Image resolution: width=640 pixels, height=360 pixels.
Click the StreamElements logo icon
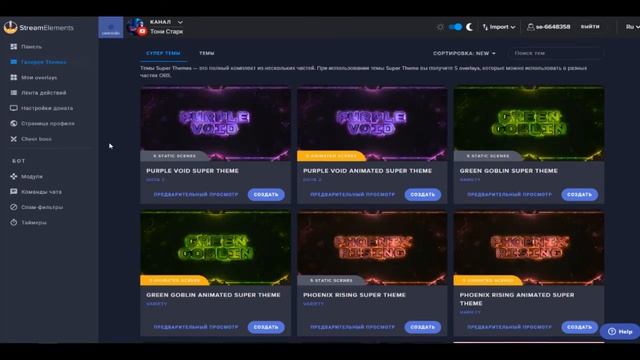(x=10, y=27)
